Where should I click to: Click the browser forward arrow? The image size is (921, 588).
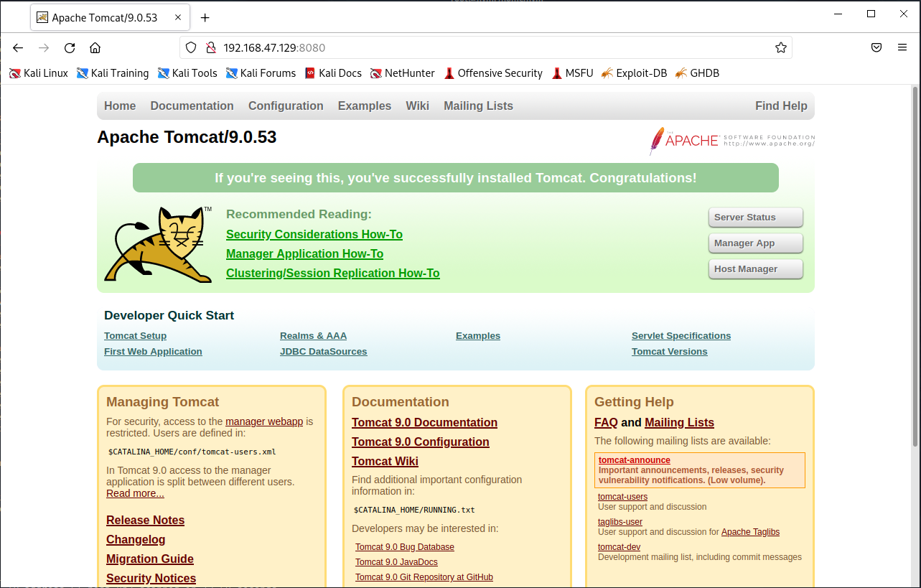(44, 47)
